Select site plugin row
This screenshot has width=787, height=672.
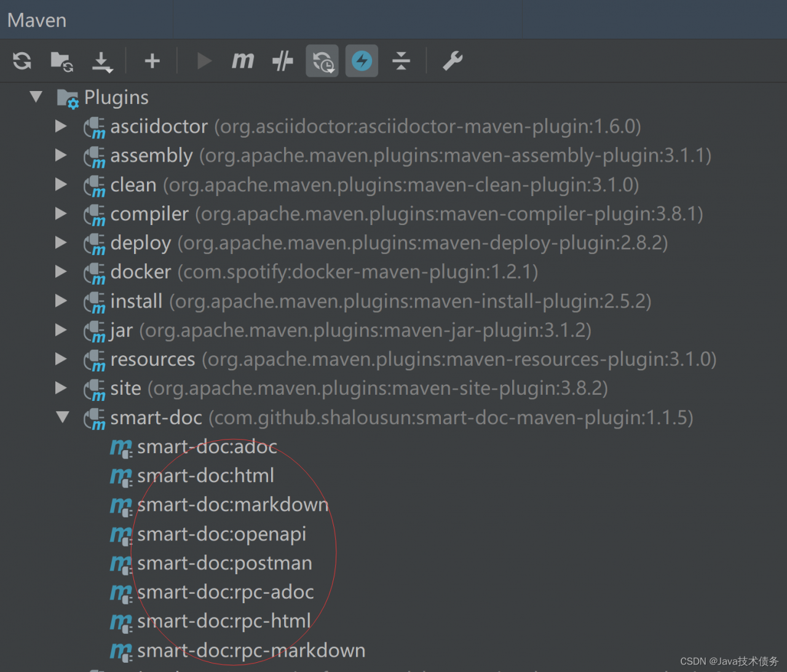tap(393, 388)
